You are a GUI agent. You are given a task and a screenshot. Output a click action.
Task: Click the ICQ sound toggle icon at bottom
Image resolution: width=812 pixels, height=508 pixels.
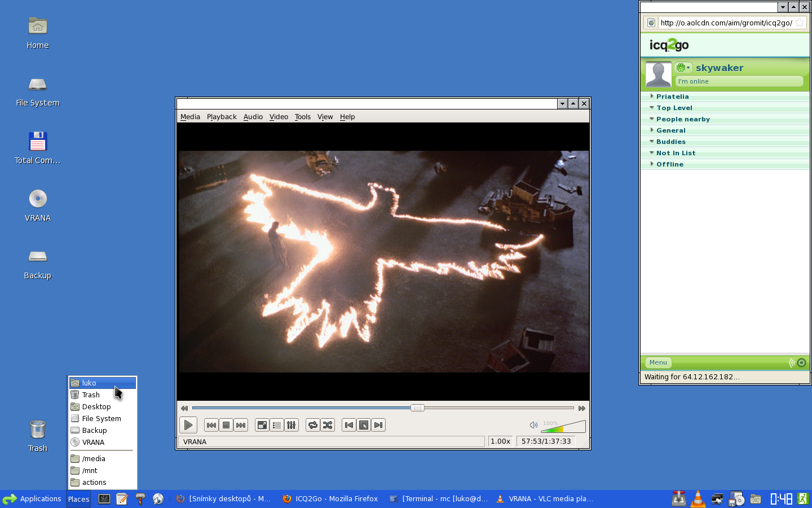coord(798,363)
